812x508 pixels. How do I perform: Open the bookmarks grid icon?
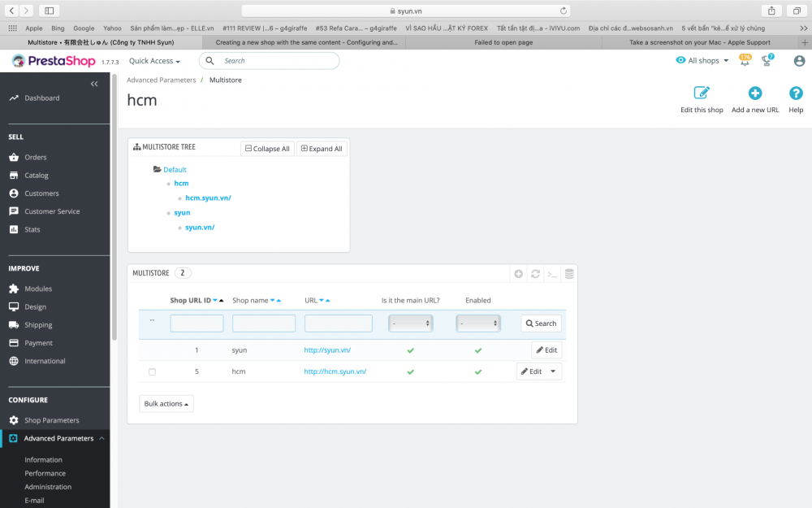click(x=12, y=28)
